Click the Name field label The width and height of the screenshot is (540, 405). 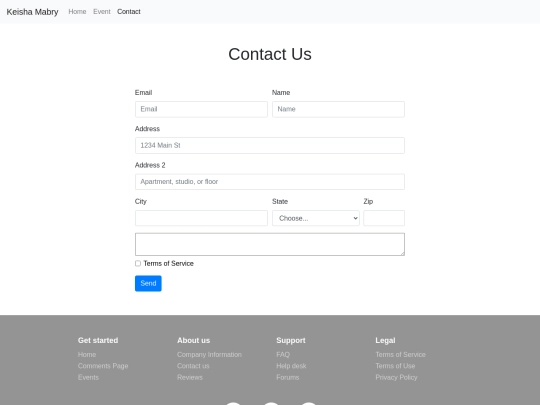pos(281,93)
